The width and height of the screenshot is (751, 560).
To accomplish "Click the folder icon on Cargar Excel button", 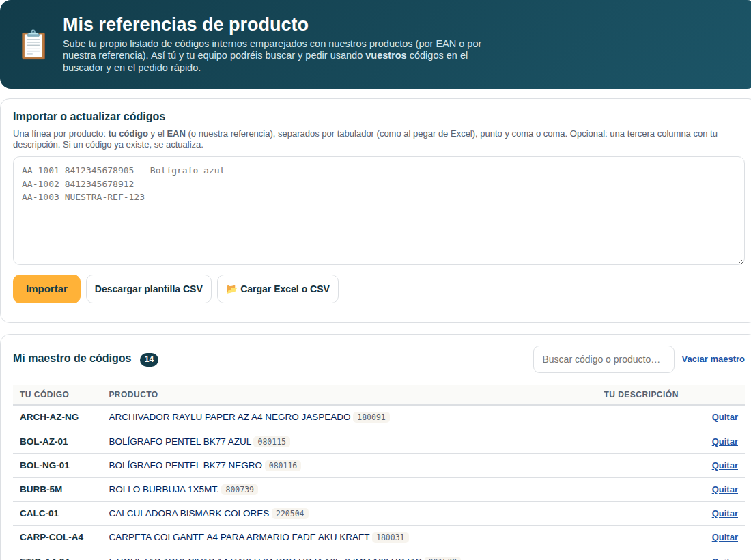I will click(231, 289).
